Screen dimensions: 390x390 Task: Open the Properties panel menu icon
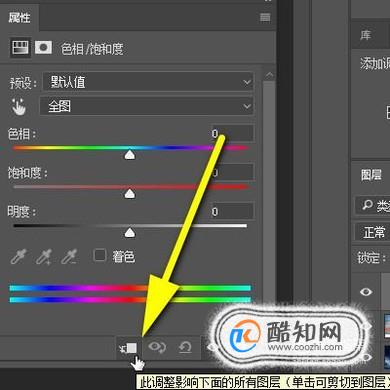[x=265, y=17]
